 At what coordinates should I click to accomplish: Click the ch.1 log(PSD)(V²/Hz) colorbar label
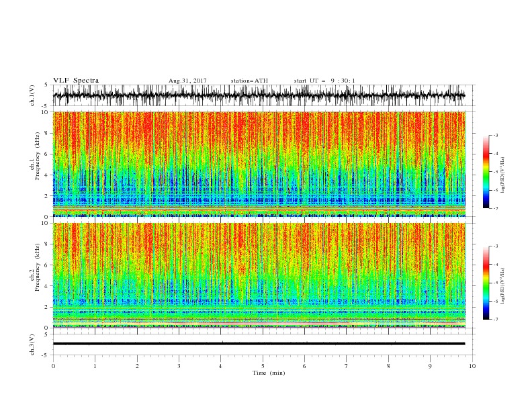502,175
